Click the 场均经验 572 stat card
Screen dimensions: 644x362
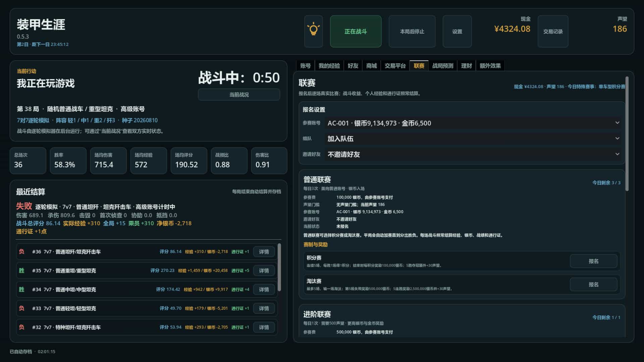pyautogui.click(x=149, y=161)
